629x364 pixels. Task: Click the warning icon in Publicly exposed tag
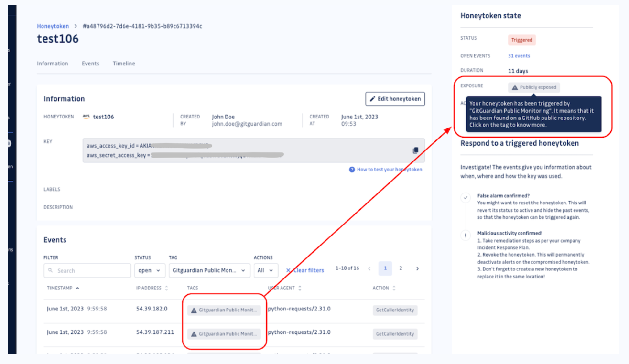(515, 87)
